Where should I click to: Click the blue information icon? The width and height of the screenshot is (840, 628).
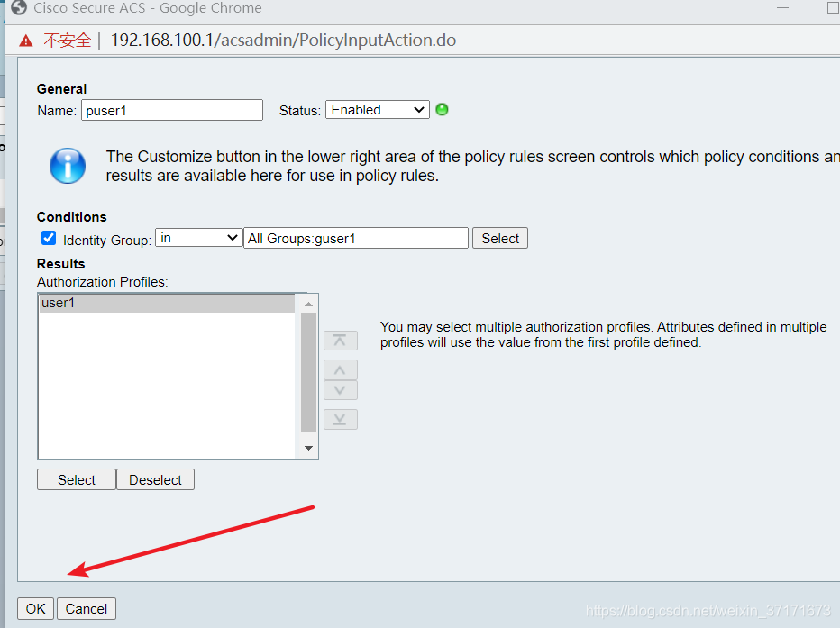pyautogui.click(x=68, y=166)
